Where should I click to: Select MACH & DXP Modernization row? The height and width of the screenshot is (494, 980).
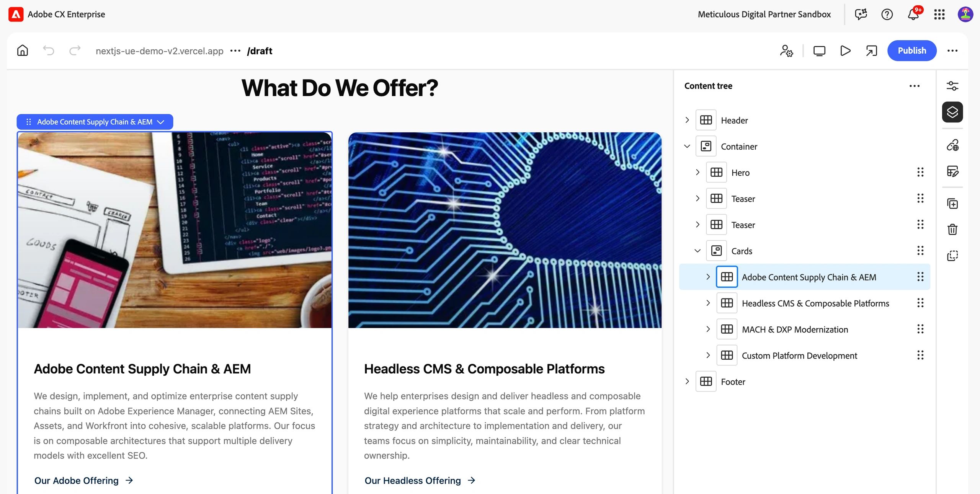click(805, 329)
